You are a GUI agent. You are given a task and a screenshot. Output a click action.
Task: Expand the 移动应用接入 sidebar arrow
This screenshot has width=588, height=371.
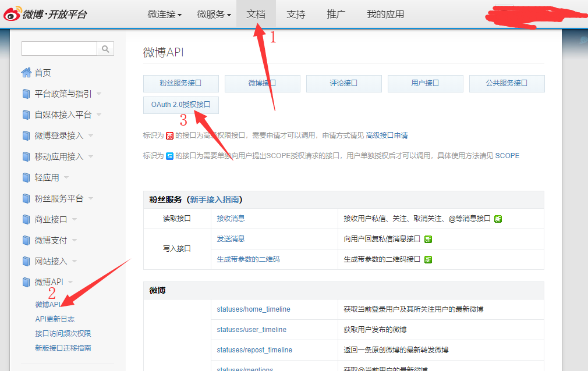coord(91,156)
